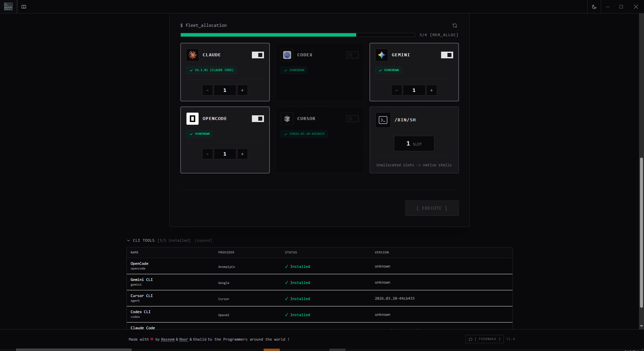Click the Cursor cube icon
The image size is (644, 351).
tap(287, 119)
